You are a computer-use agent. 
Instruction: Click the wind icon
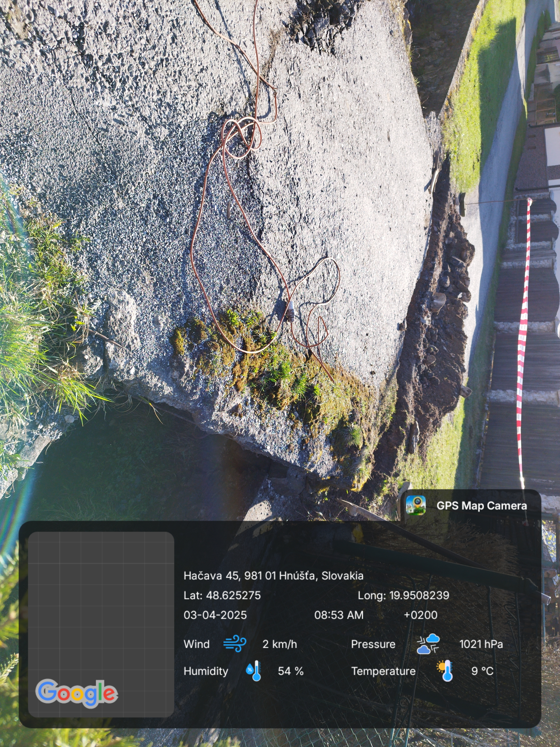[235, 644]
